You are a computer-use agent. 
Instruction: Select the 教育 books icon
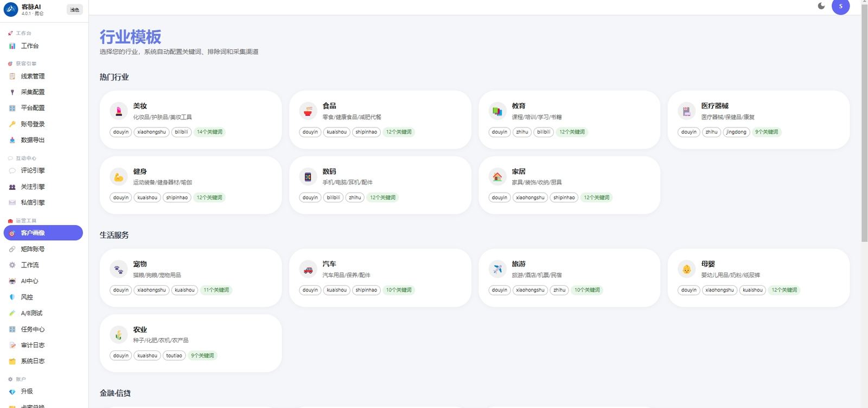(x=497, y=111)
